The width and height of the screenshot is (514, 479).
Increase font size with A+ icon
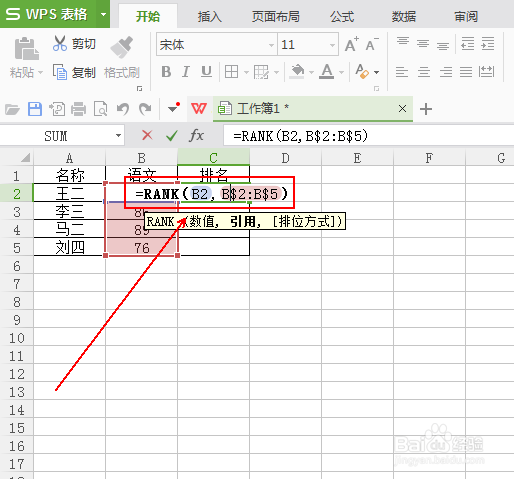tap(352, 44)
